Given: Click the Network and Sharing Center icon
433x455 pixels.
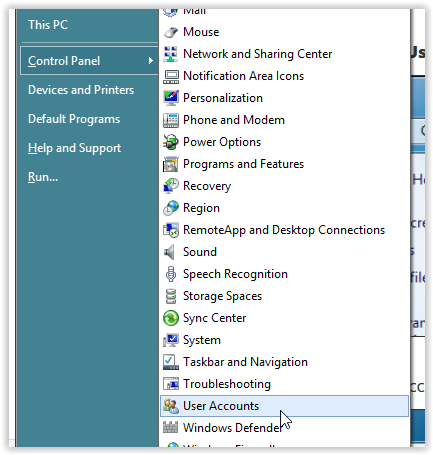Looking at the screenshot, I should 171,54.
